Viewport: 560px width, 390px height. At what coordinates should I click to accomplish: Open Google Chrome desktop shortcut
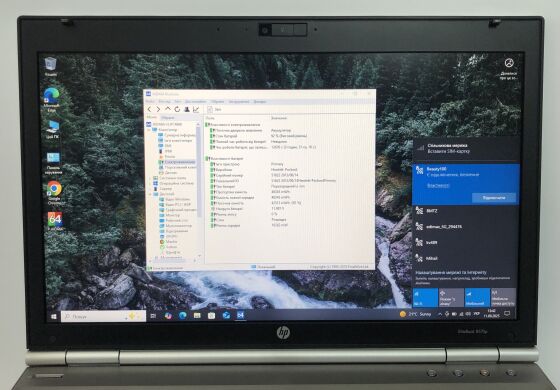pyautogui.click(x=54, y=193)
